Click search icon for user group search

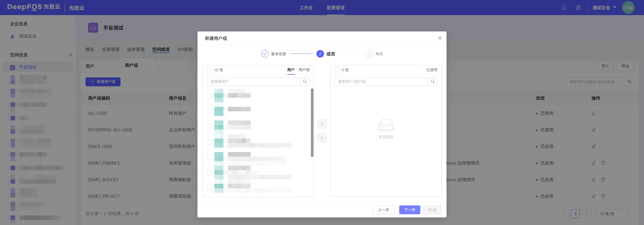629,82
